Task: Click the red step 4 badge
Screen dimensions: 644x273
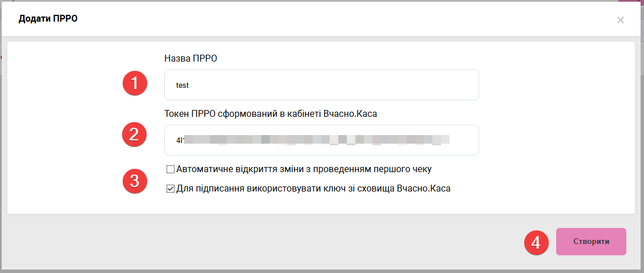Action: (x=536, y=242)
